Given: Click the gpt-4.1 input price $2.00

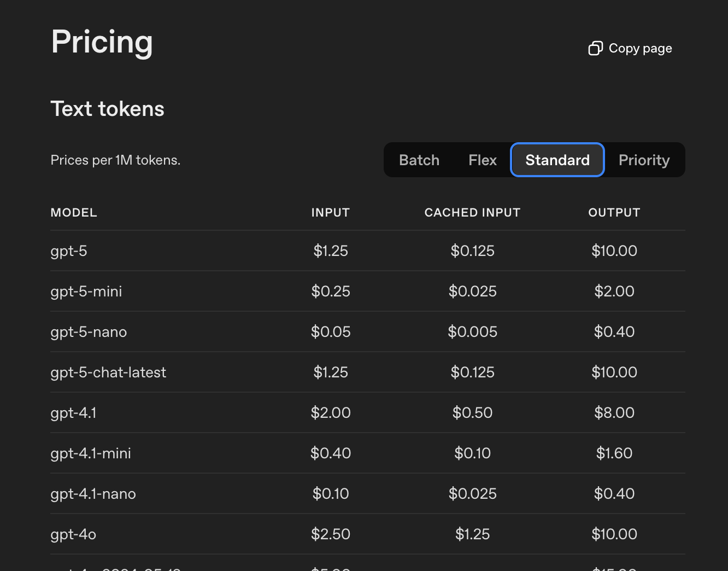Looking at the screenshot, I should pyautogui.click(x=331, y=413).
